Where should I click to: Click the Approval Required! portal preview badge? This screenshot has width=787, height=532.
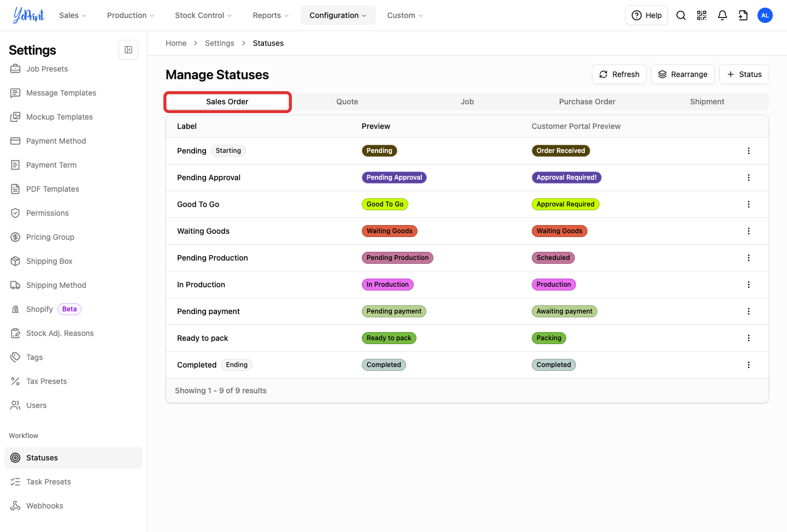(x=566, y=178)
